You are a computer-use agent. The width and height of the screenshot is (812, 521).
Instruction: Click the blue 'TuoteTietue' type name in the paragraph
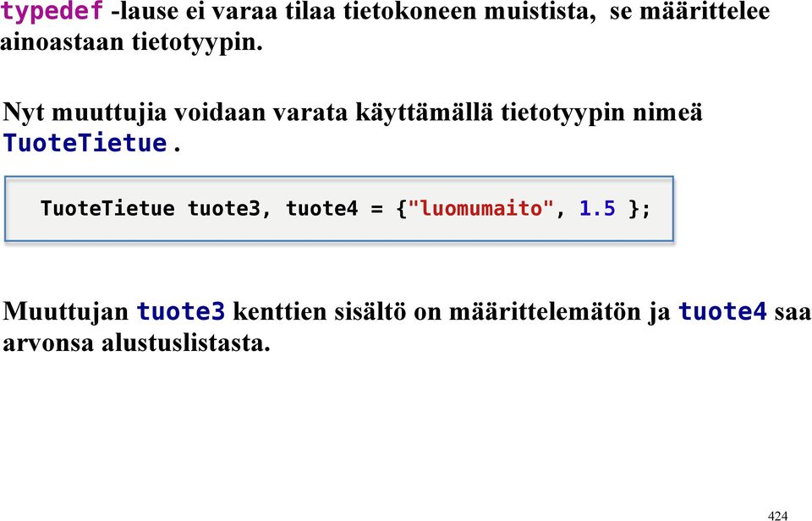tap(85, 143)
